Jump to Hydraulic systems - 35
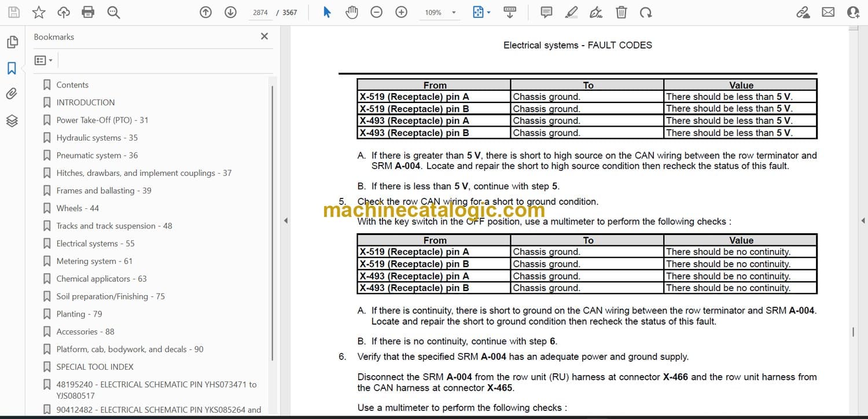 point(97,138)
